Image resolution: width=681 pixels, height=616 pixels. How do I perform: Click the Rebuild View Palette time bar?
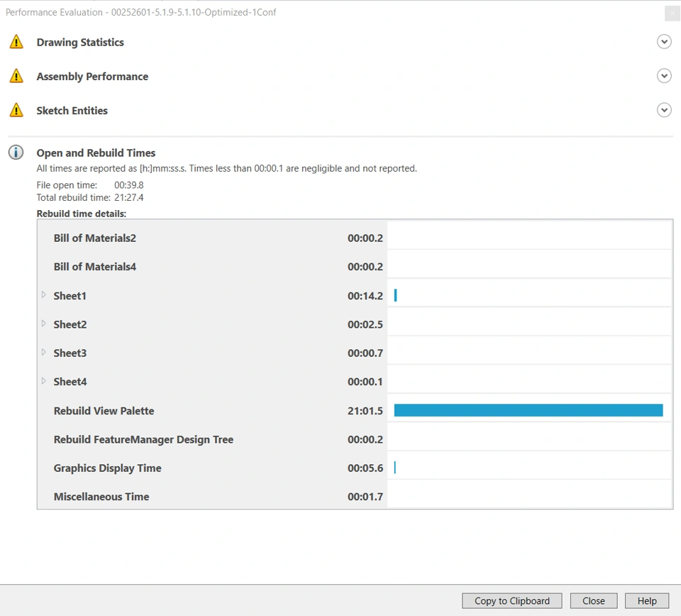click(x=528, y=410)
